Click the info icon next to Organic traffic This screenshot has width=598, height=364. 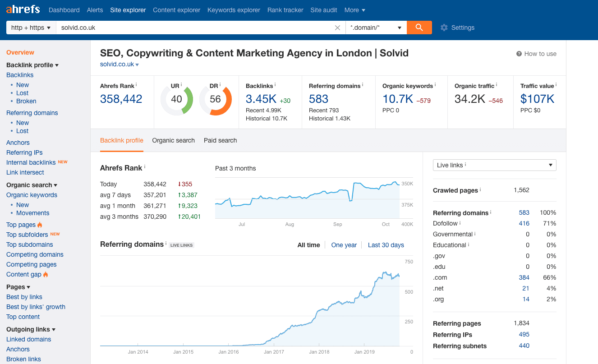pyautogui.click(x=497, y=85)
